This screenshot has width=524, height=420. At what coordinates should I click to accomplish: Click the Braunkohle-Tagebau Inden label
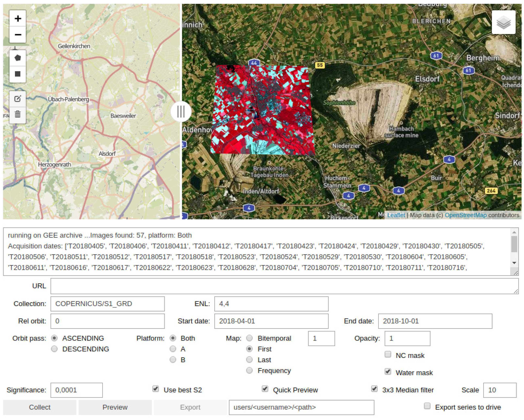(269, 172)
